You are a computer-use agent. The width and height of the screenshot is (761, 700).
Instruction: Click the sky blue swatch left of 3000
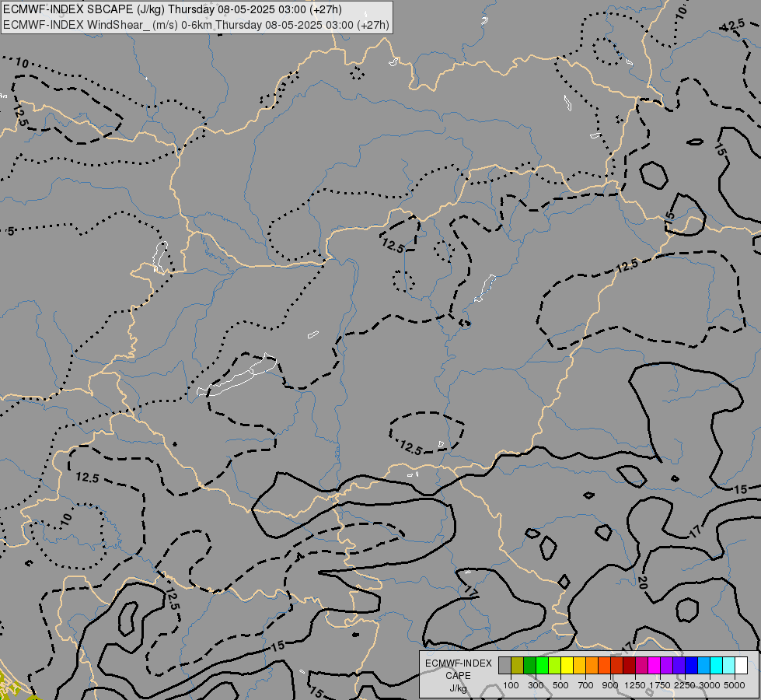coord(703,666)
